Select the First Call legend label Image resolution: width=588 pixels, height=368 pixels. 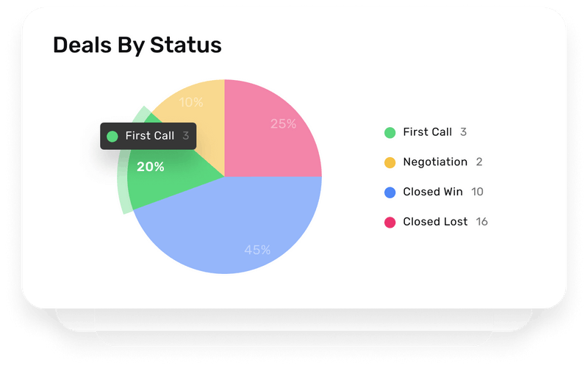pyautogui.click(x=427, y=132)
